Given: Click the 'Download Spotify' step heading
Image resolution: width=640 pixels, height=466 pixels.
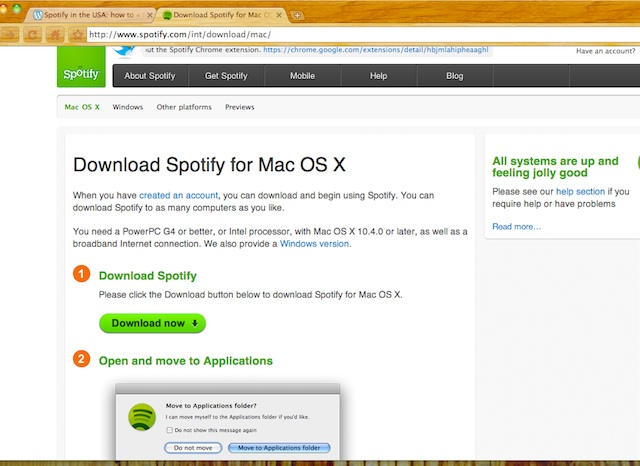Looking at the screenshot, I should (x=147, y=276).
